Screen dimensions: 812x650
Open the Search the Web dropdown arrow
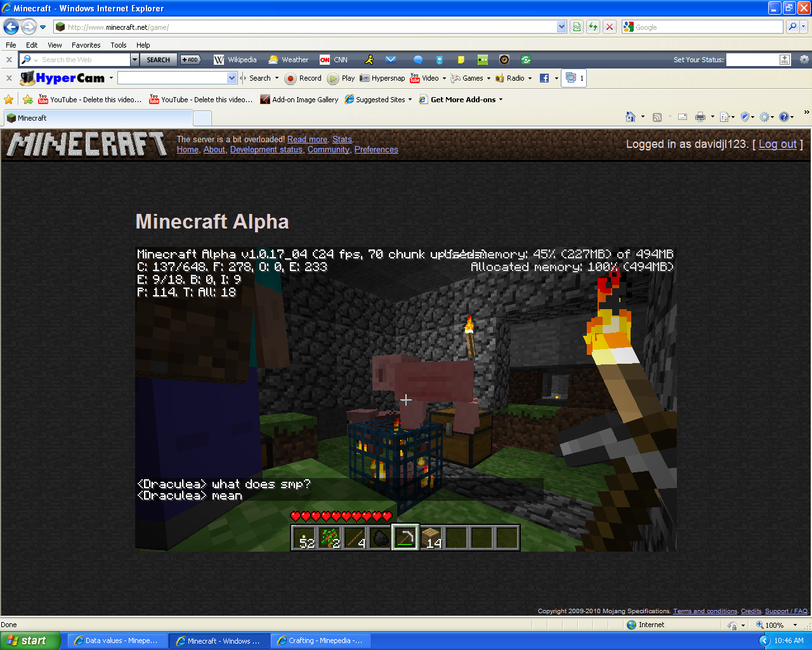click(134, 60)
